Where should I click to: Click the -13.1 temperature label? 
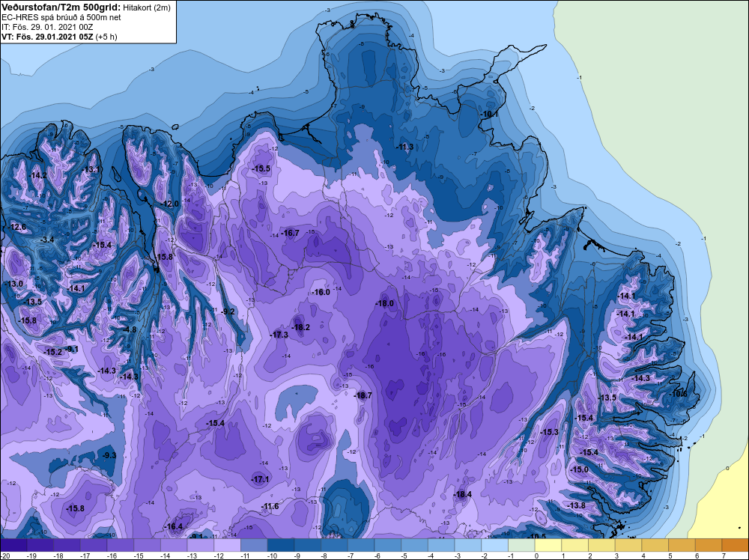pos(91,169)
